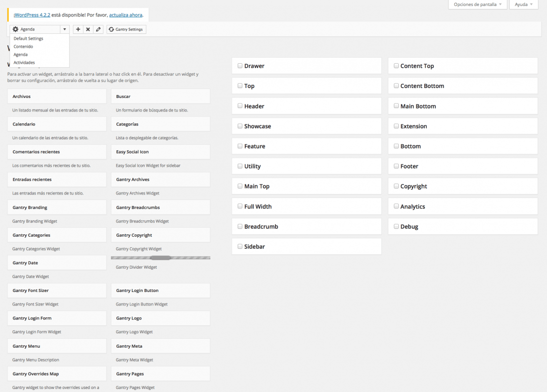547x392 pixels.
Task: Add a new override with plus icon
Action: click(78, 29)
